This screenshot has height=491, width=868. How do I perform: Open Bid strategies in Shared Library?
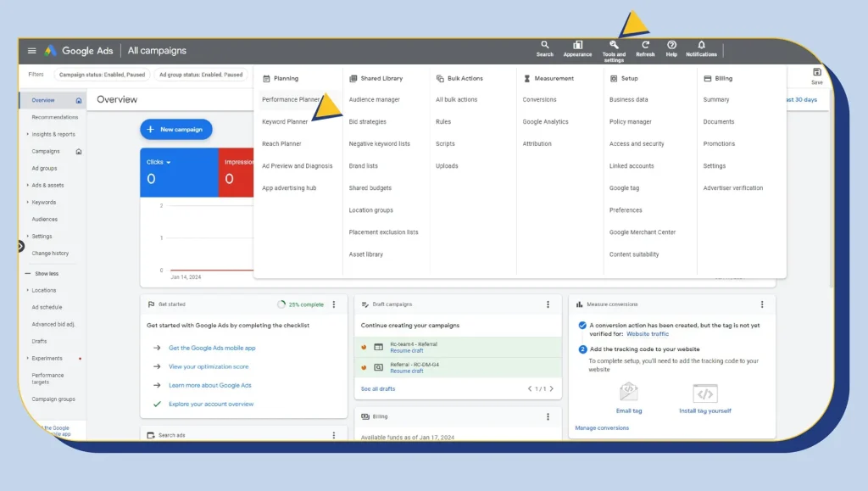[x=368, y=122]
